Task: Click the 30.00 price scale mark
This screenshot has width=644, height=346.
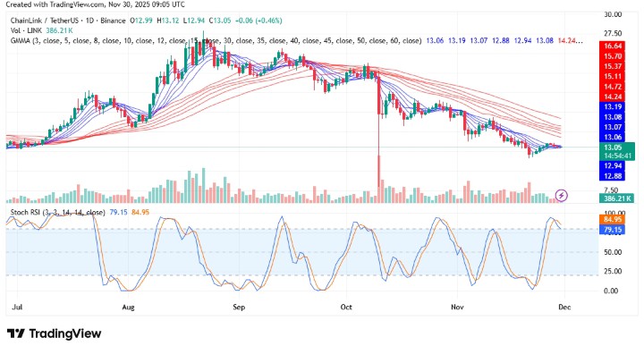Action: click(x=613, y=14)
